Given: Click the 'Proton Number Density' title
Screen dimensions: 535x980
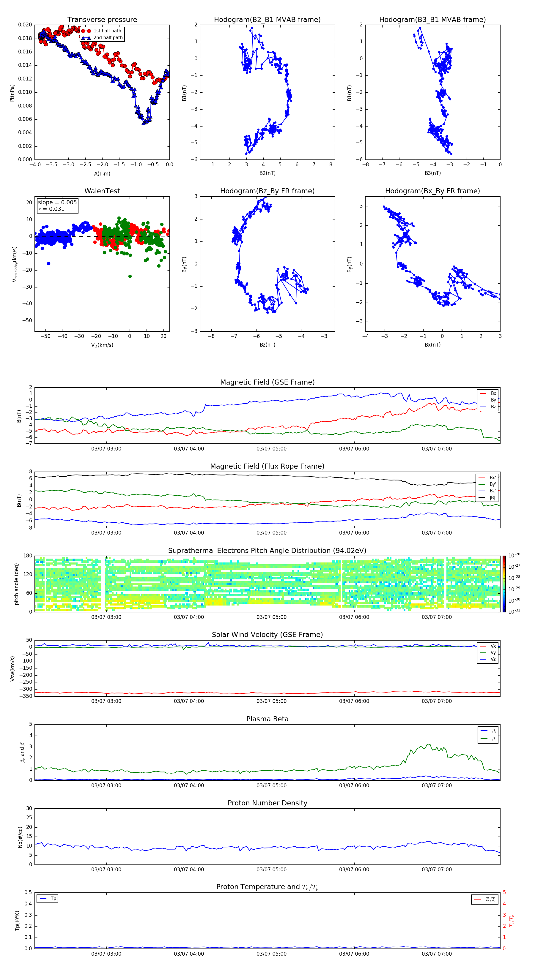Looking at the screenshot, I should tap(267, 803).
